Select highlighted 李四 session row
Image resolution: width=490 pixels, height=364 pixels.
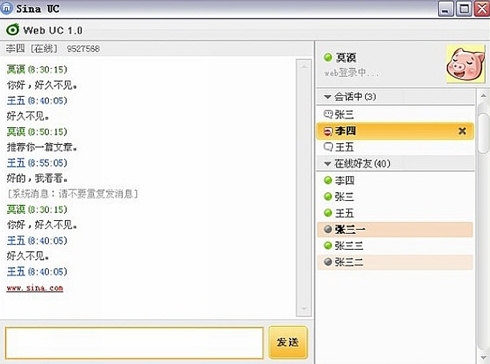[395, 131]
